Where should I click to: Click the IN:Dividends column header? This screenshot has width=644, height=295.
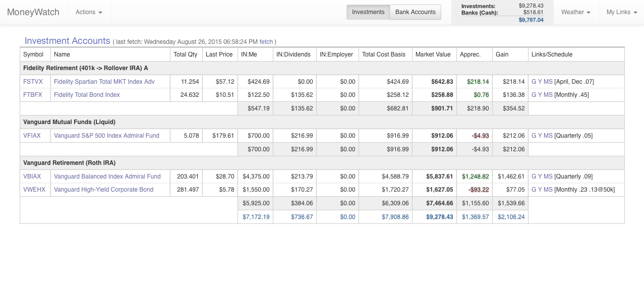click(294, 54)
